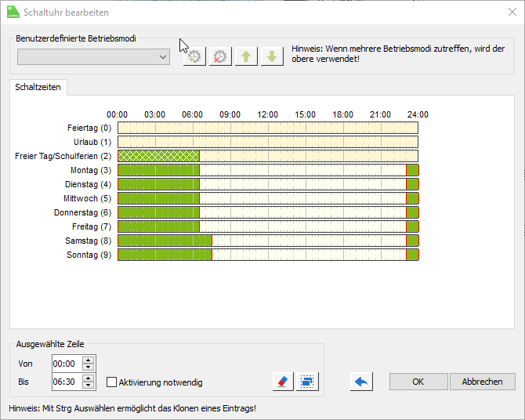Image resolution: width=525 pixels, height=420 pixels.
Task: Increase the Von time with up spinner
Action: 88,360
